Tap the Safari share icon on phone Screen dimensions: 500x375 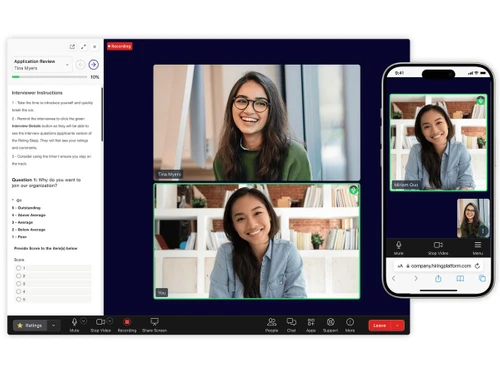click(x=438, y=278)
